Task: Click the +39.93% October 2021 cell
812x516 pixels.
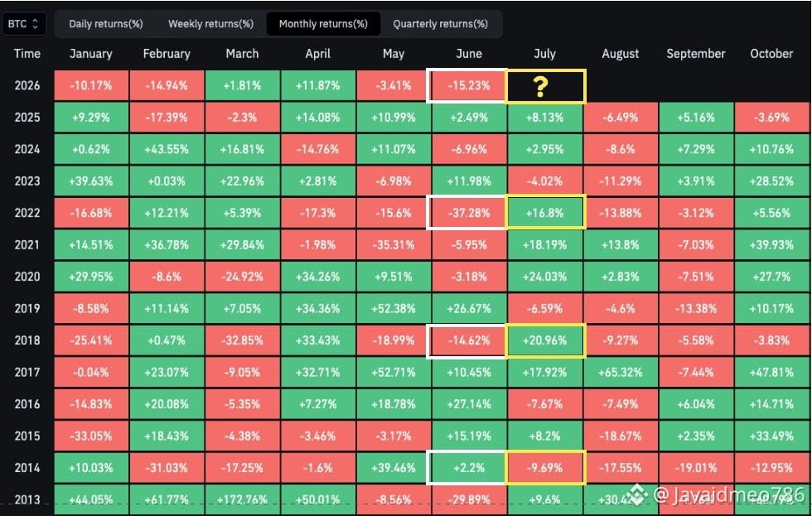Action: tap(771, 245)
